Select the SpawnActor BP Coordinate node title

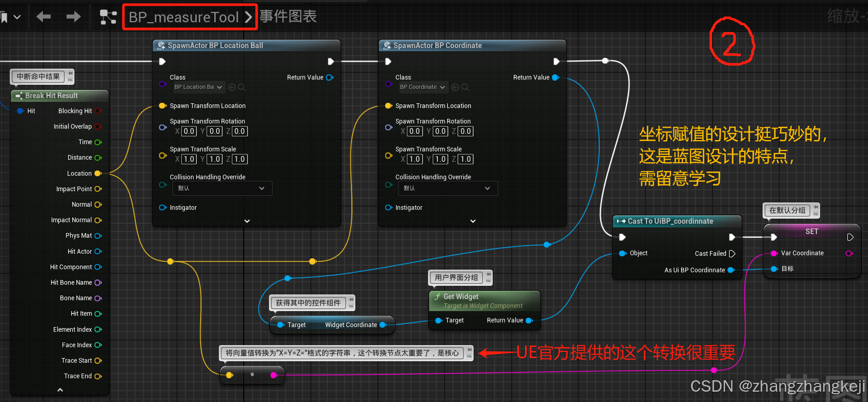437,45
